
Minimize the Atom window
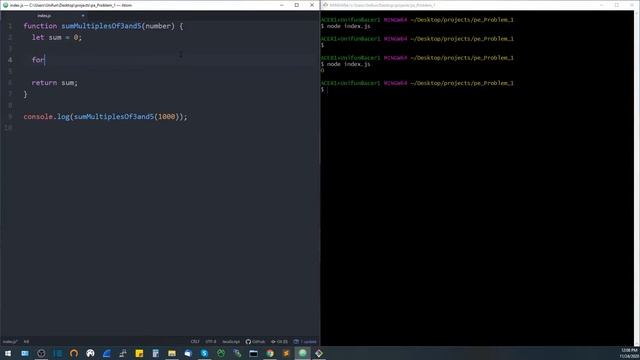pyautogui.click(x=282, y=5)
